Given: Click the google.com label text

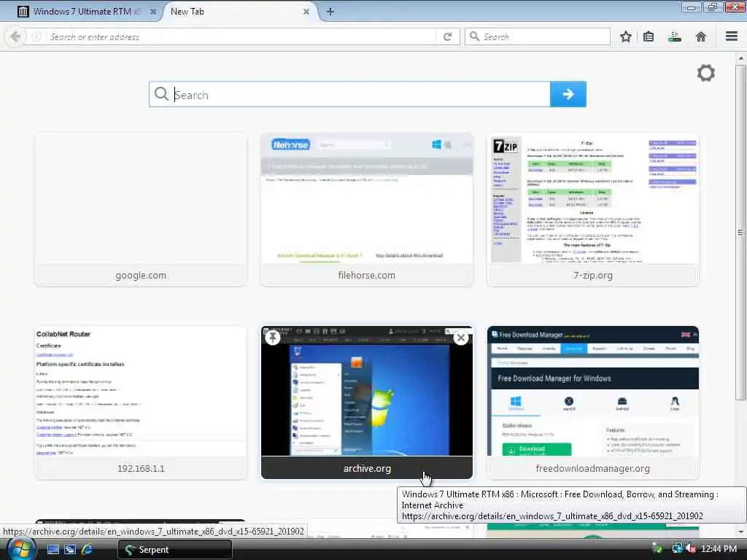Looking at the screenshot, I should click(x=141, y=275).
